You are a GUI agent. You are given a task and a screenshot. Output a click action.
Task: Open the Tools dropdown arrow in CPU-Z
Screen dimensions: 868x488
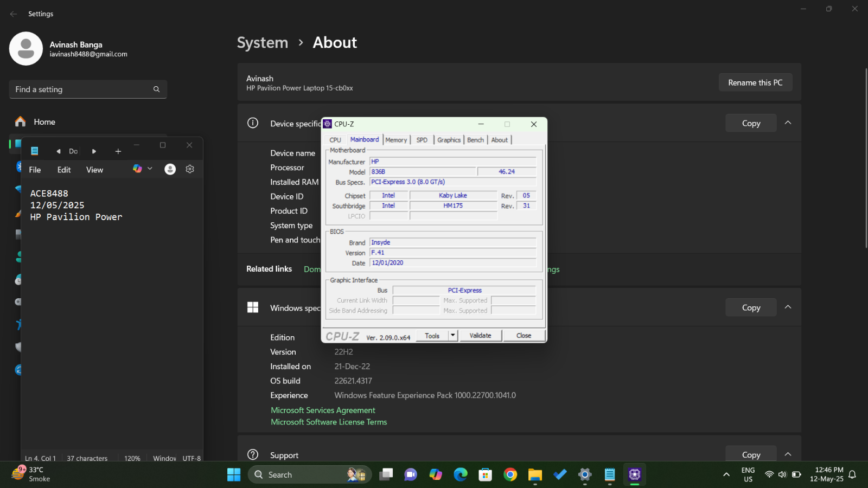tap(453, 336)
